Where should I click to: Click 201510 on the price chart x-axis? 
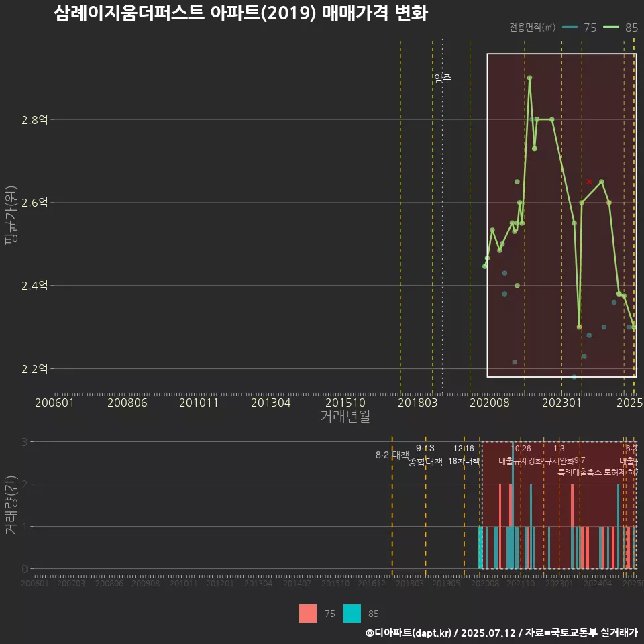tap(345, 402)
